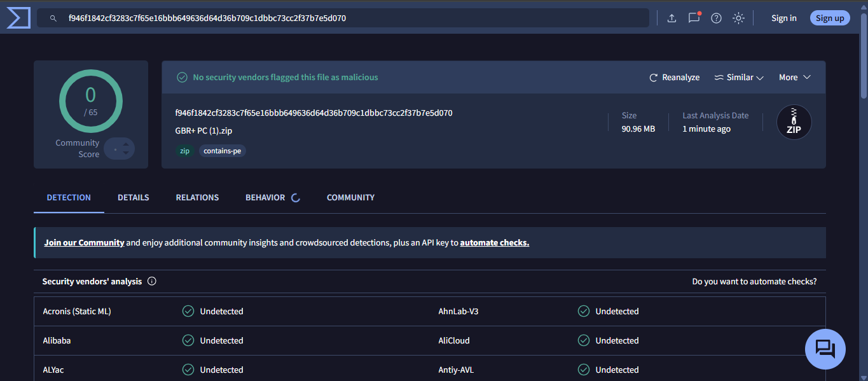Viewport: 868px width, 381px height.
Task: Select the contains-pe tag
Action: 222,151
